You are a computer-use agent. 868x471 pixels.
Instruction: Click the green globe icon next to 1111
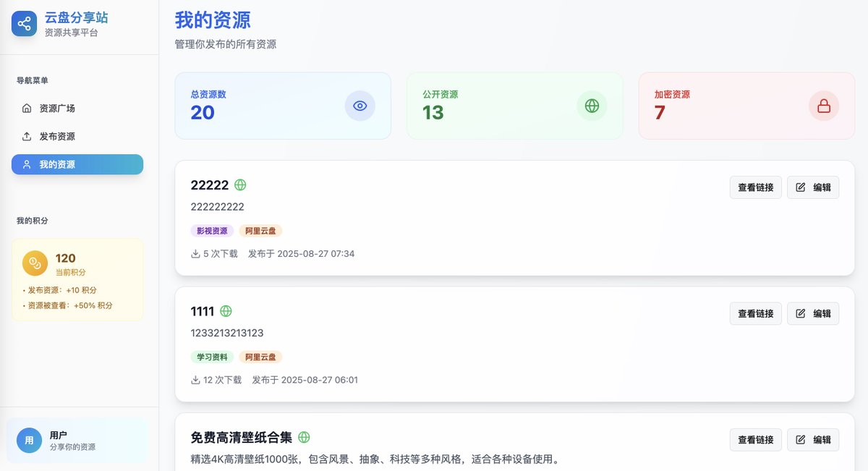click(226, 311)
